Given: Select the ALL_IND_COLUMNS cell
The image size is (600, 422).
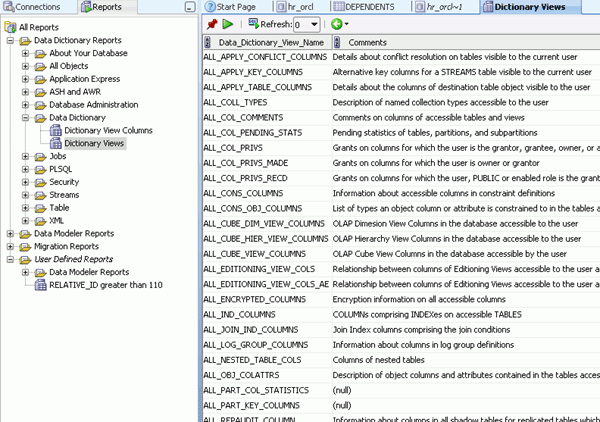Looking at the screenshot, I should point(267,314).
